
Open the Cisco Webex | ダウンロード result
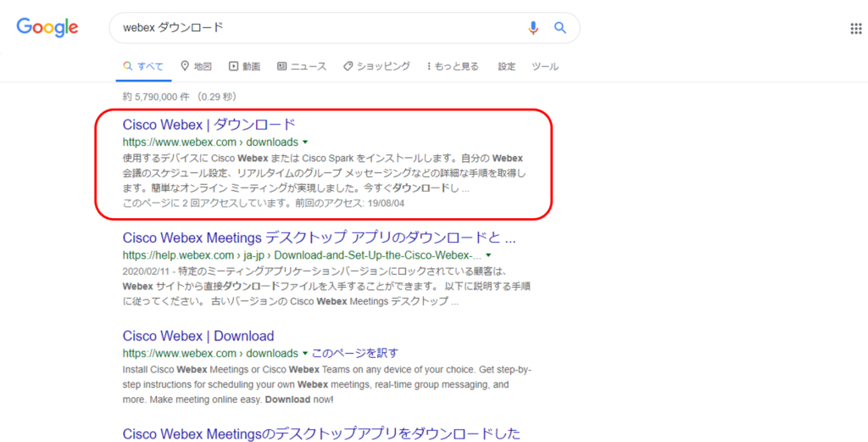(209, 125)
